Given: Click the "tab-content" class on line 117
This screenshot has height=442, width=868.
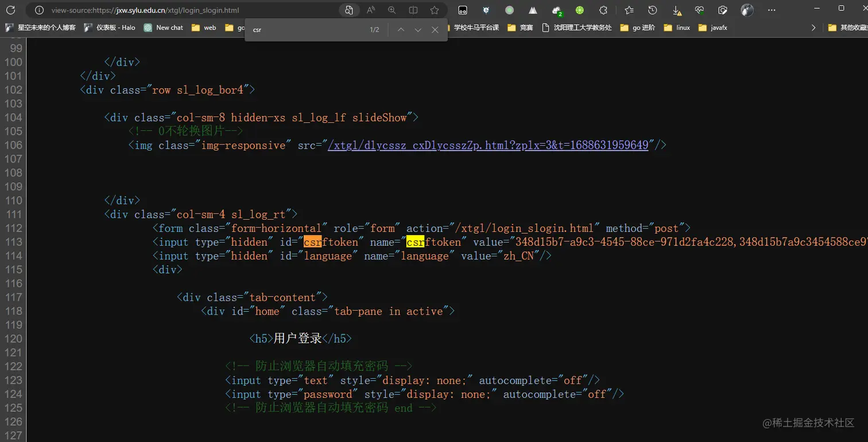Looking at the screenshot, I should tap(282, 297).
